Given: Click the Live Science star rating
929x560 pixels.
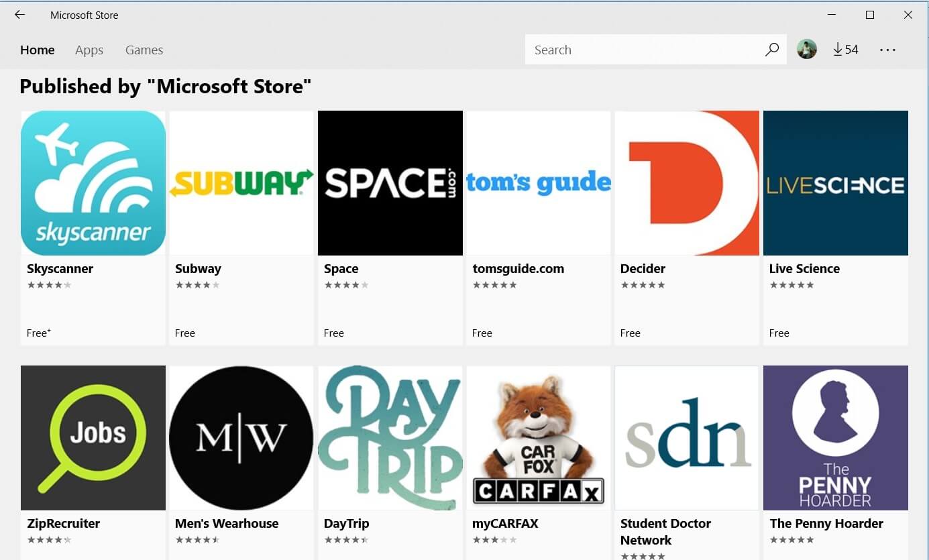Looking at the screenshot, I should pos(791,285).
